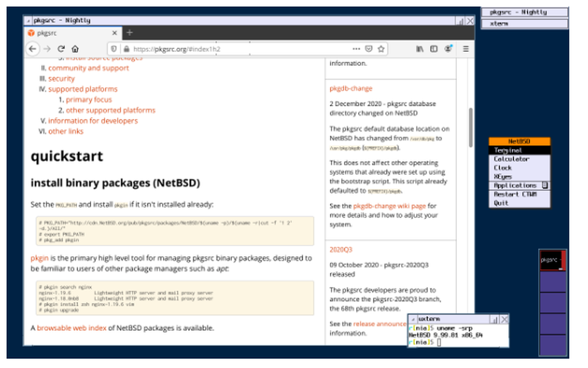Go back using the Firefox back arrow
Viewport: 588px width, 368px height.
point(32,49)
